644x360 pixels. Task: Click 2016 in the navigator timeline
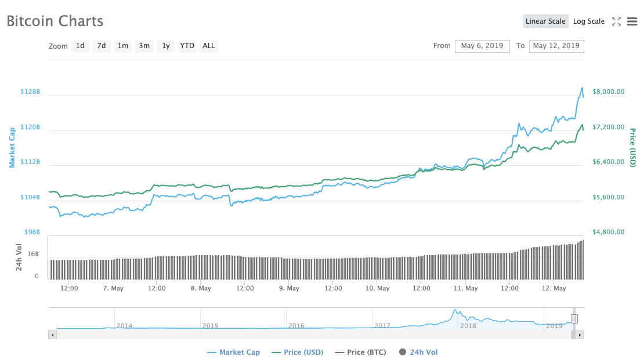coord(296,326)
